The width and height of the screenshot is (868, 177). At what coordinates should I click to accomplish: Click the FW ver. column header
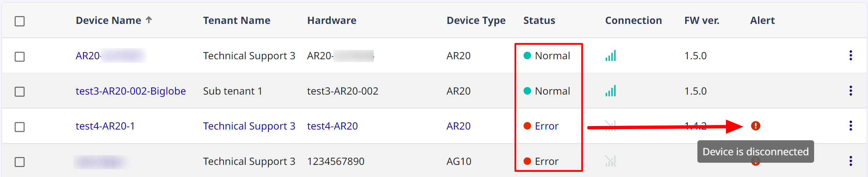701,20
